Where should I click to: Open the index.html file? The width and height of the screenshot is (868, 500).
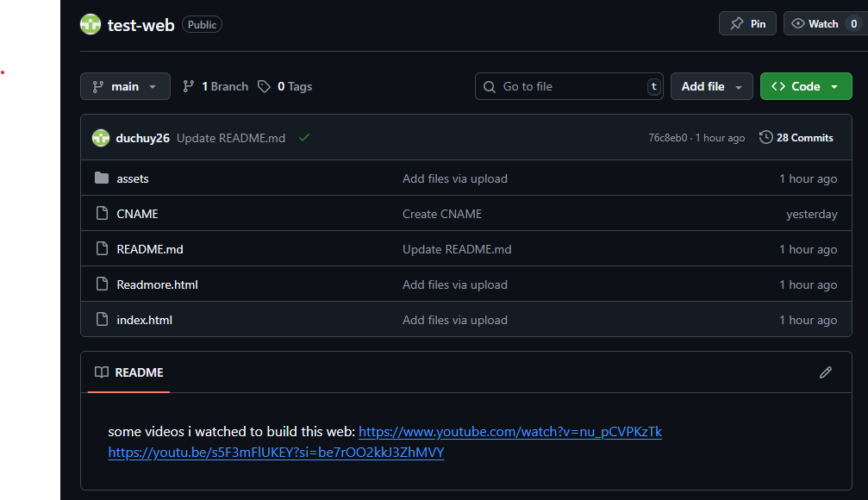(x=144, y=320)
